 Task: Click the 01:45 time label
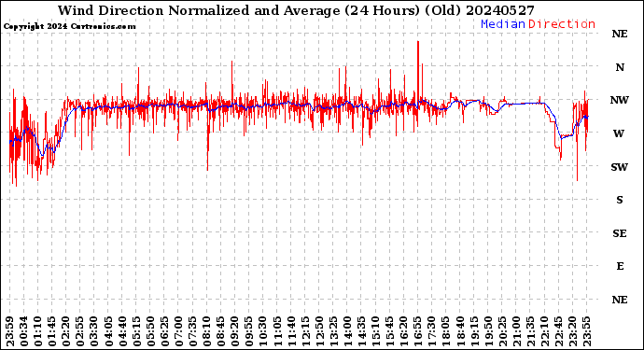coord(51,331)
